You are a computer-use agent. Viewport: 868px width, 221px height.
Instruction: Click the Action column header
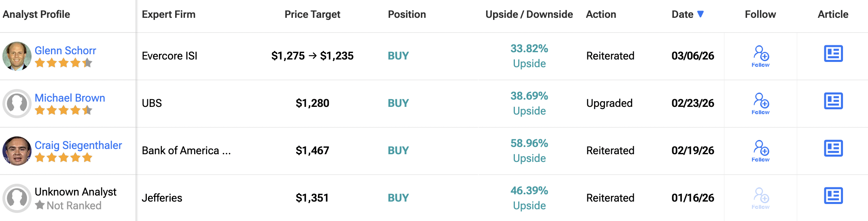[601, 15]
